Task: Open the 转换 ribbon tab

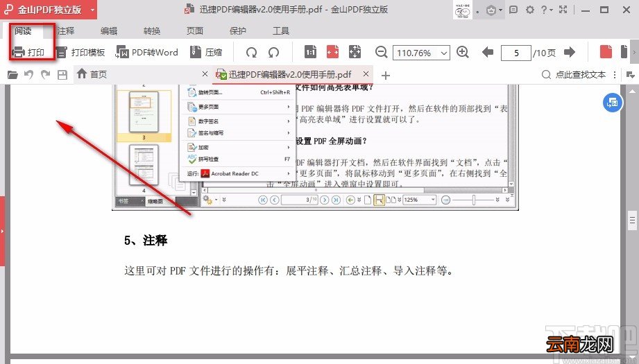Action: [152, 31]
